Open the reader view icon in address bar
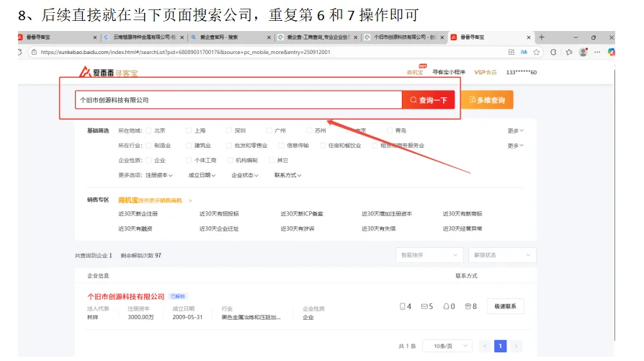The width and height of the screenshot is (644, 361). pyautogui.click(x=511, y=52)
